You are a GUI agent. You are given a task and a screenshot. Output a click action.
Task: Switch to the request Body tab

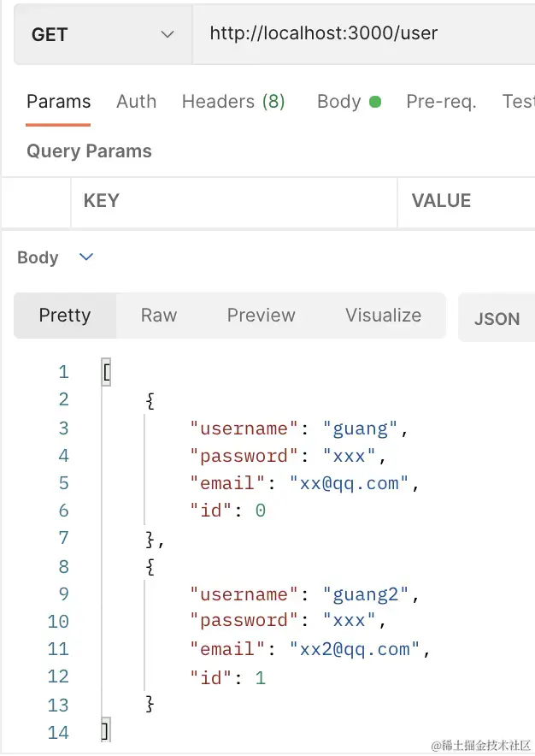click(338, 102)
